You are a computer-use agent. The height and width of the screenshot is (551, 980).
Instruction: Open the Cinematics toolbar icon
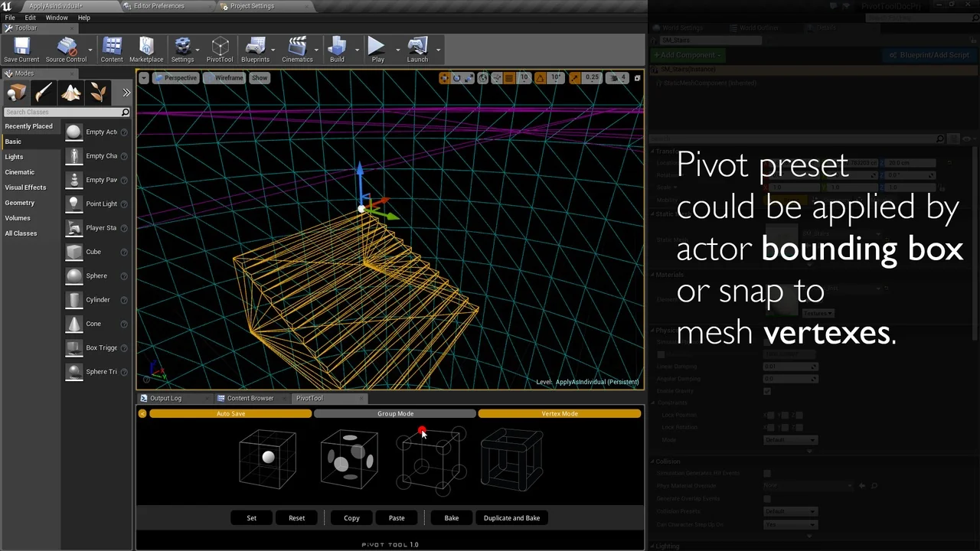297,49
